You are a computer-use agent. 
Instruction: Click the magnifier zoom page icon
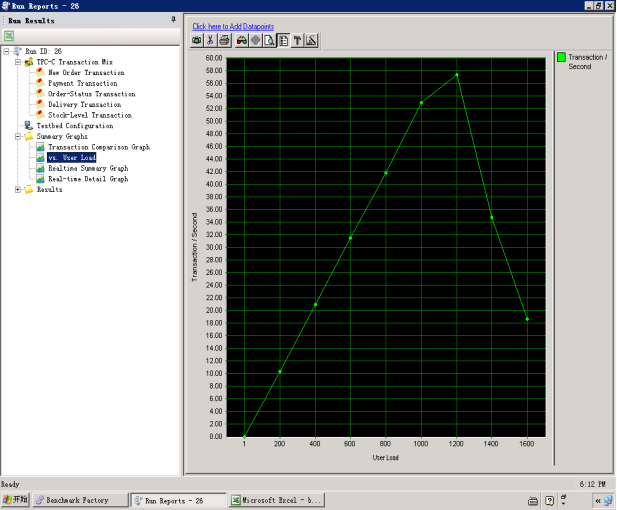[x=269, y=40]
